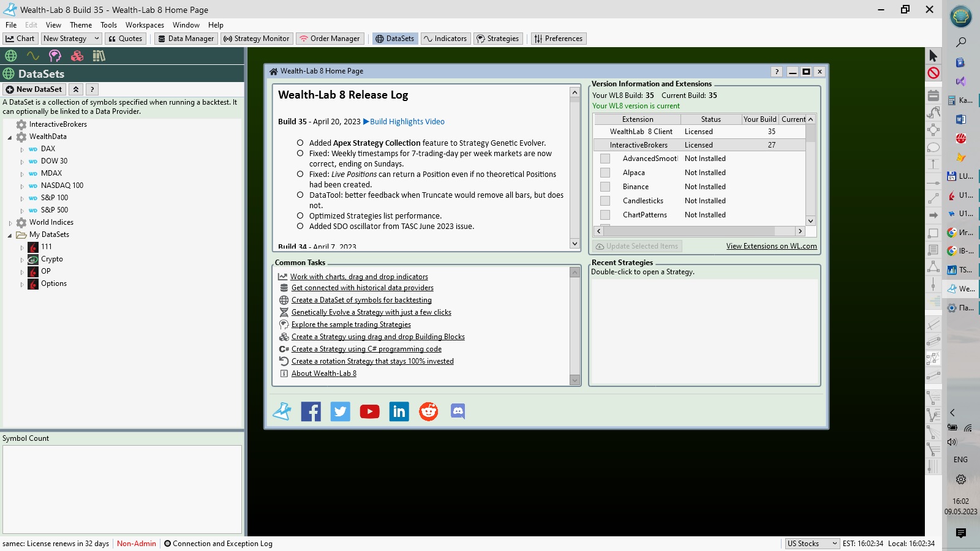Open the US Stocks market dropdown
Viewport: 980px width, 551px height.
(x=812, y=544)
